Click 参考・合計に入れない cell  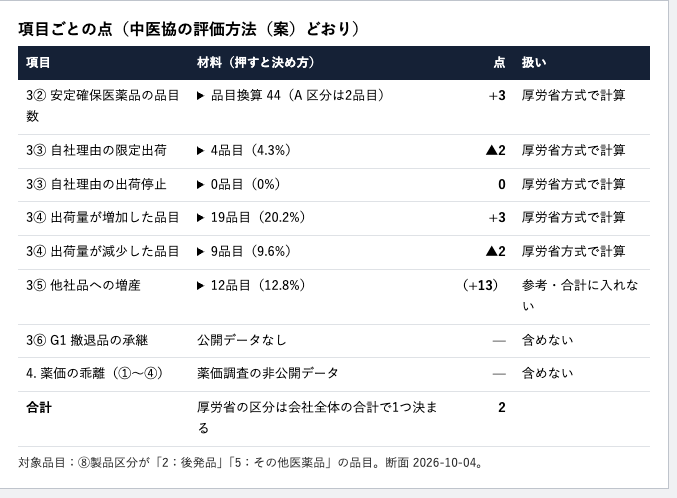(x=580, y=296)
